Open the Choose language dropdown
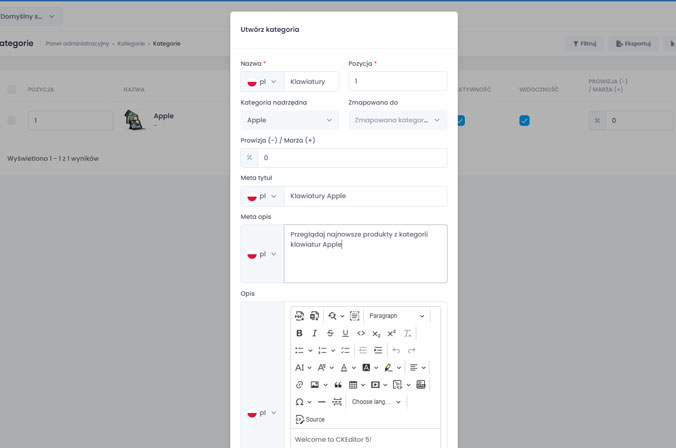The height and width of the screenshot is (448, 676). (376, 402)
